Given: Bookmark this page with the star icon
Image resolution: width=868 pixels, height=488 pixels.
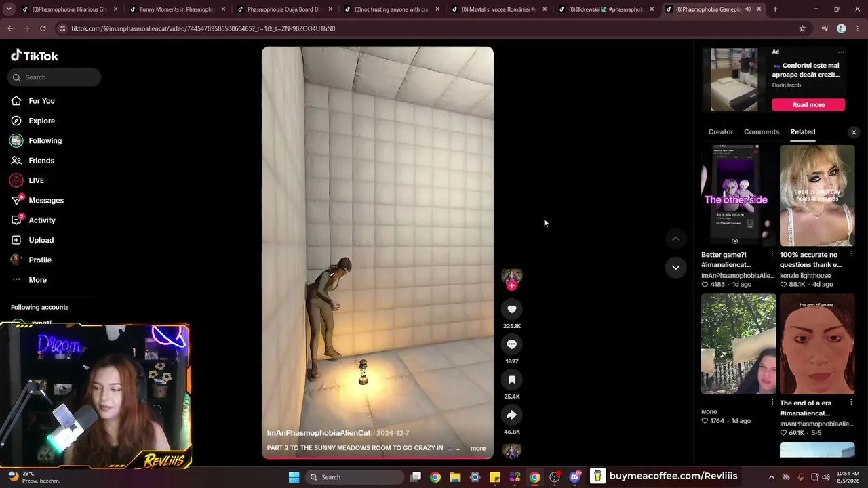Looking at the screenshot, I should click(802, 28).
